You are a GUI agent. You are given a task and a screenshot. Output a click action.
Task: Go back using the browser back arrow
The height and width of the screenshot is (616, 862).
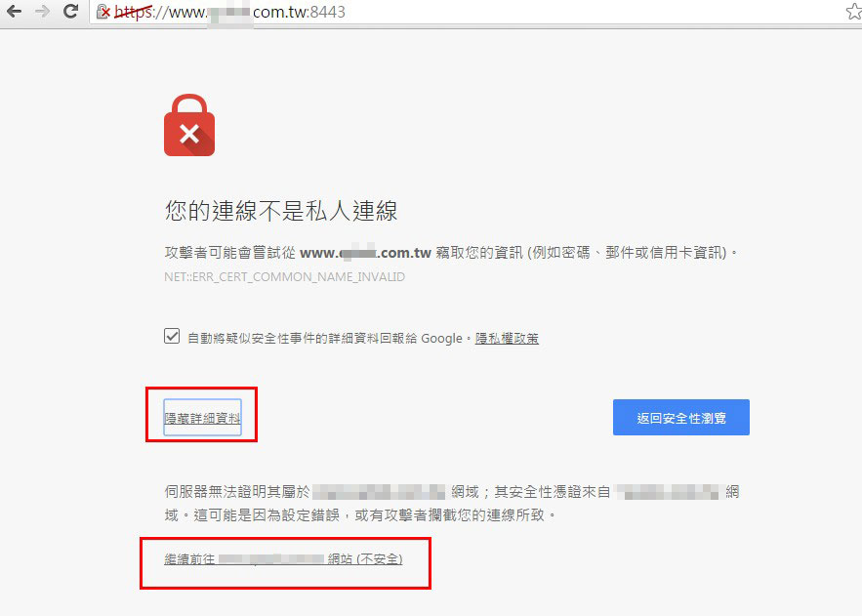coord(14,11)
